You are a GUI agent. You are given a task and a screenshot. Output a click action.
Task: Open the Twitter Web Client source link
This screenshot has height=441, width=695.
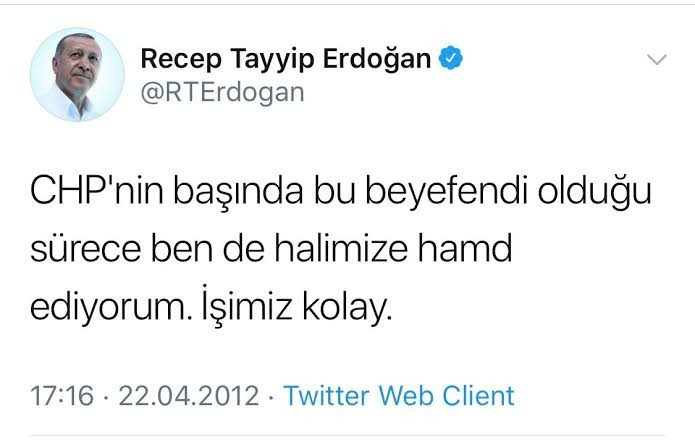(x=399, y=395)
